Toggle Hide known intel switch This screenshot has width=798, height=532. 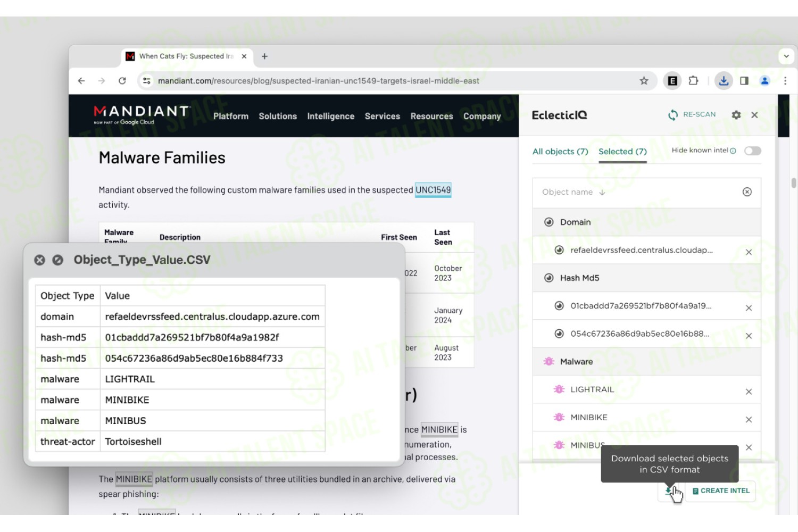753,151
